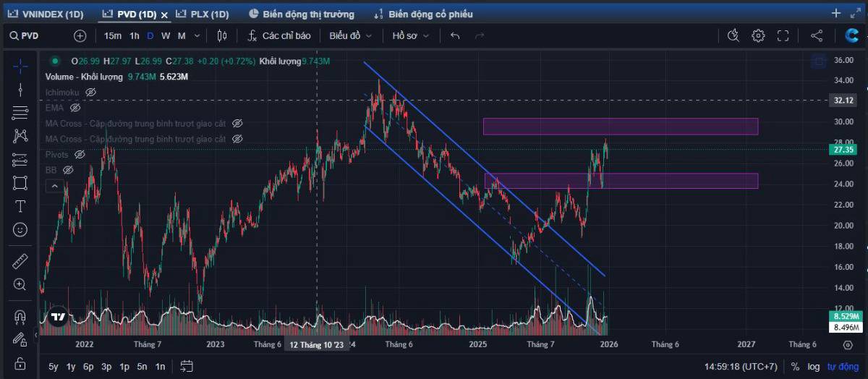This screenshot has width=868, height=379.
Task: Toggle visibility of the EMA indicator
Action: (x=75, y=108)
